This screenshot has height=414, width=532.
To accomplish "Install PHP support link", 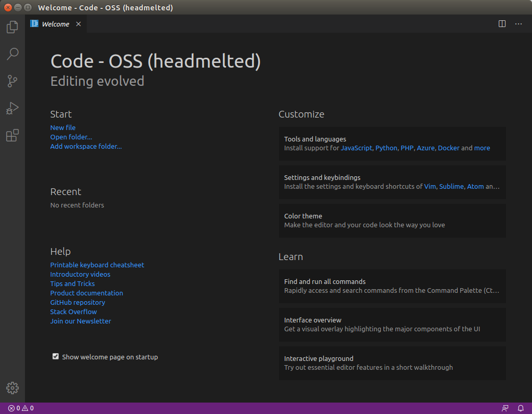I will 407,148.
